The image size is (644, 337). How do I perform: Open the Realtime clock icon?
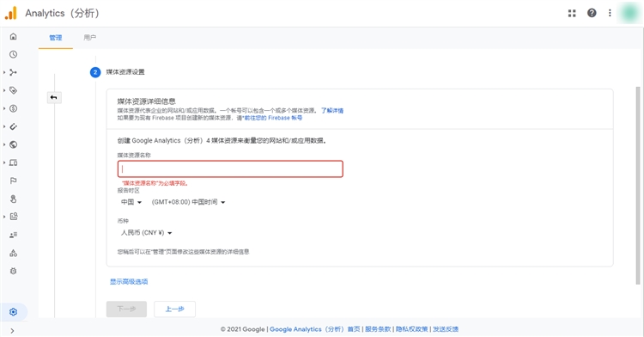point(13,54)
